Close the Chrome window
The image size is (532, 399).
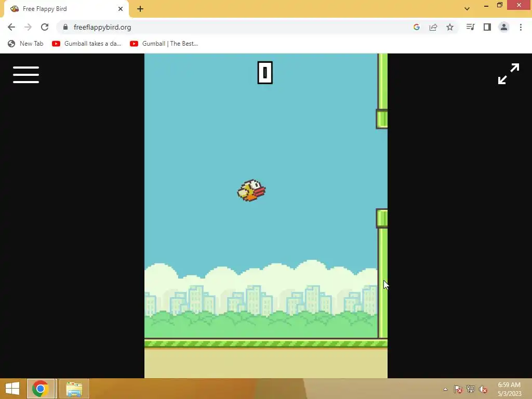click(x=519, y=5)
